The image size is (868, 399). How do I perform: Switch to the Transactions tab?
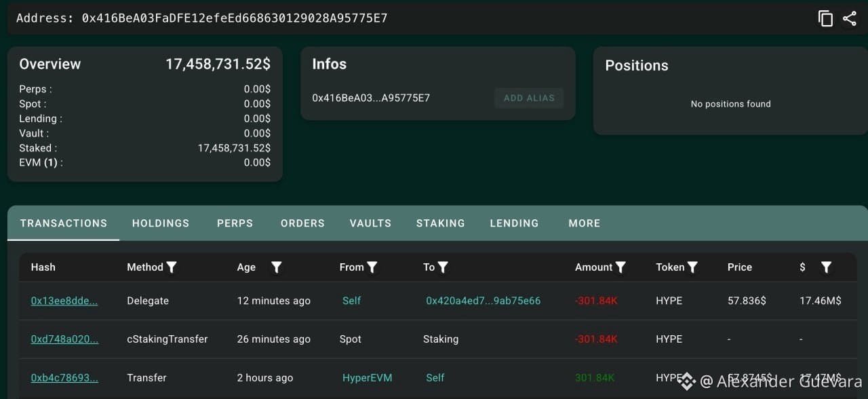64,223
